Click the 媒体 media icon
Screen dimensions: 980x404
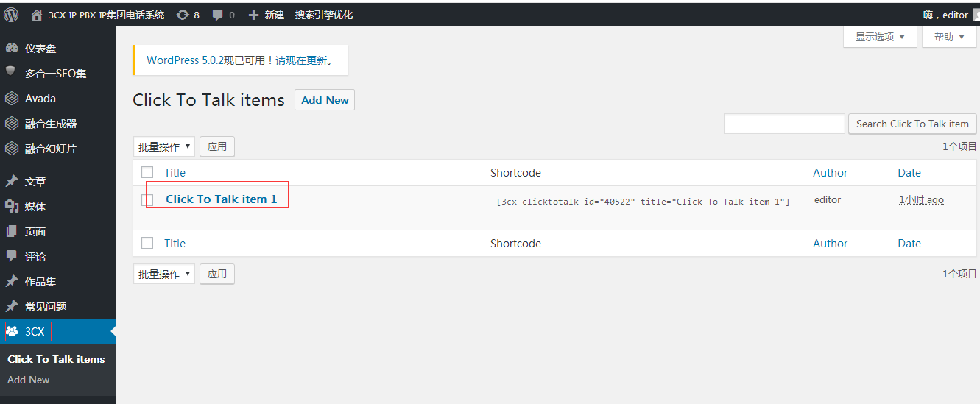(12, 207)
